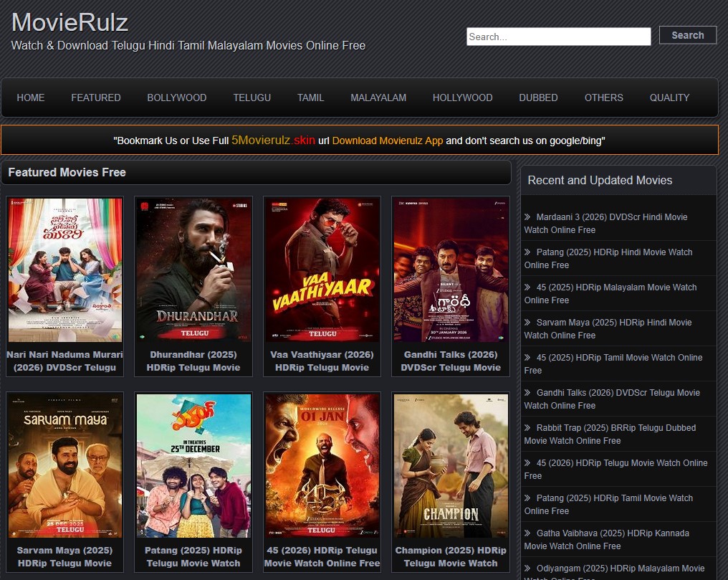This screenshot has height=580, width=728.
Task: Expand the Quality menu
Action: [x=669, y=98]
